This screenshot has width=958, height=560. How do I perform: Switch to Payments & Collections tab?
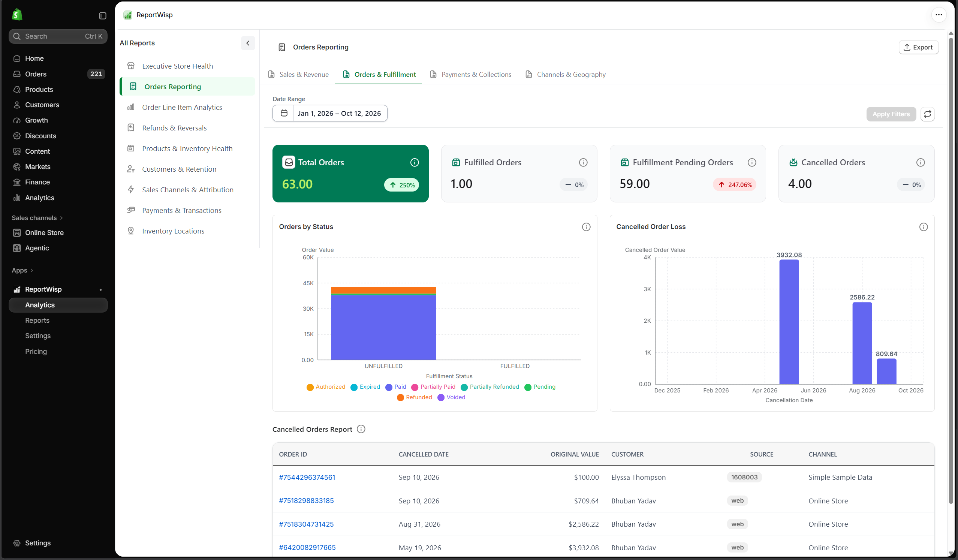[470, 75]
